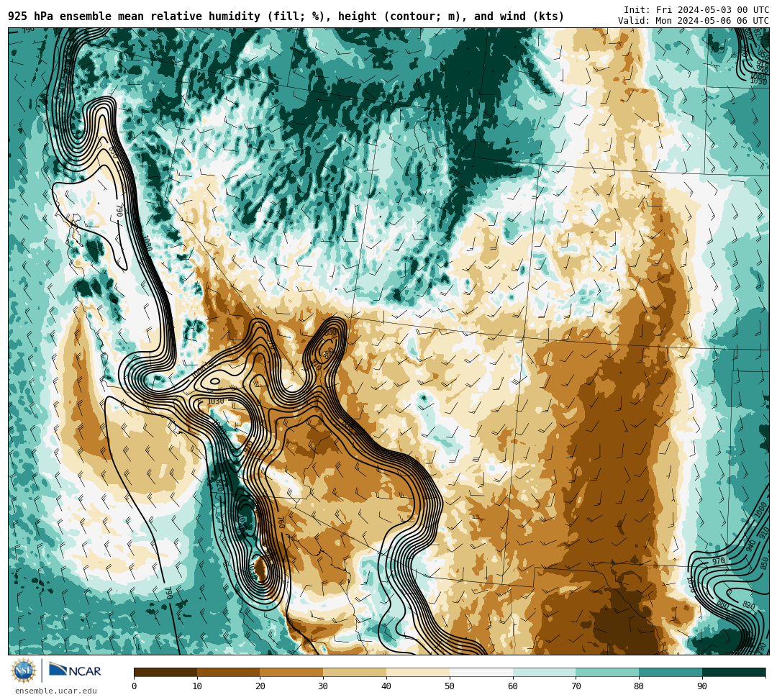The image size is (777, 700).
Task: Click the colorbar tick label 50
Action: pyautogui.click(x=450, y=686)
